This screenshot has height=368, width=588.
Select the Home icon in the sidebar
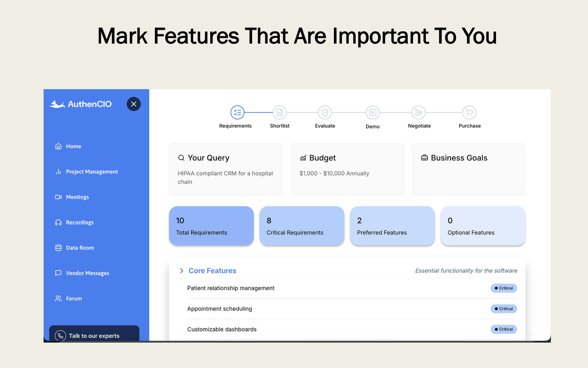tap(58, 146)
